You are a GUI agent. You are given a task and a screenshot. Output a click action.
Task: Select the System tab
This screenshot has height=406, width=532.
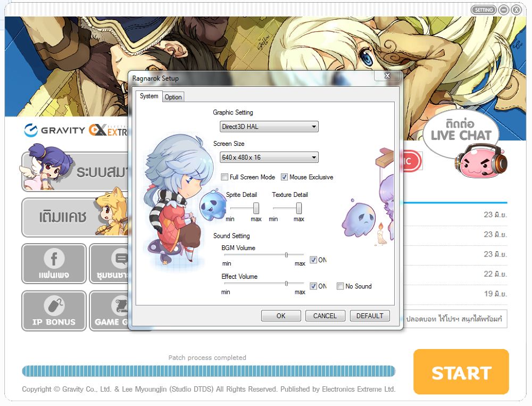[149, 96]
